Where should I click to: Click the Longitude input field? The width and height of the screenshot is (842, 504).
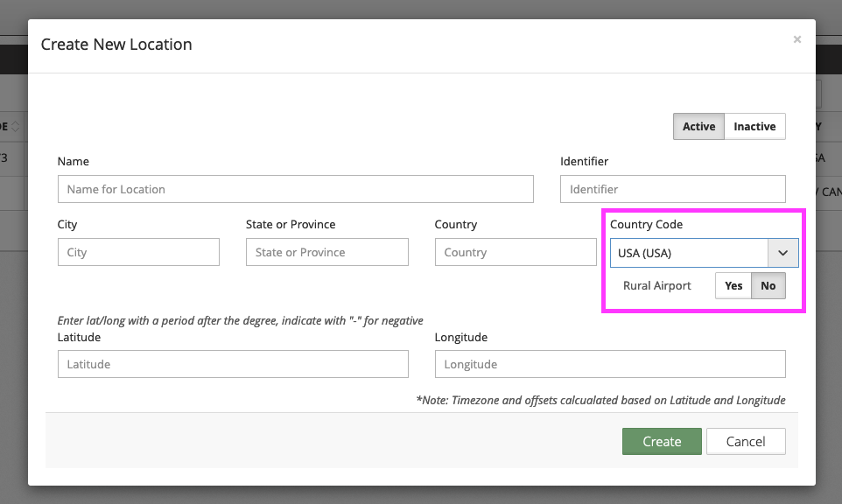click(610, 364)
